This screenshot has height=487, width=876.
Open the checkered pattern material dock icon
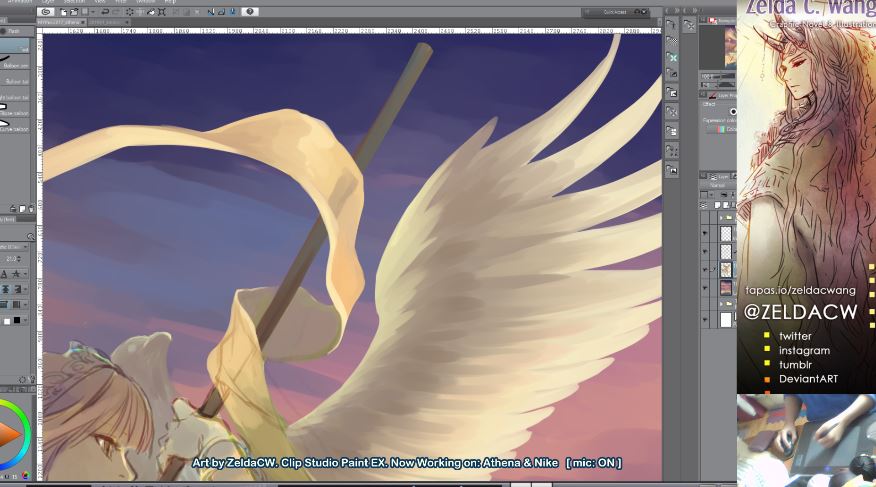coord(672,41)
